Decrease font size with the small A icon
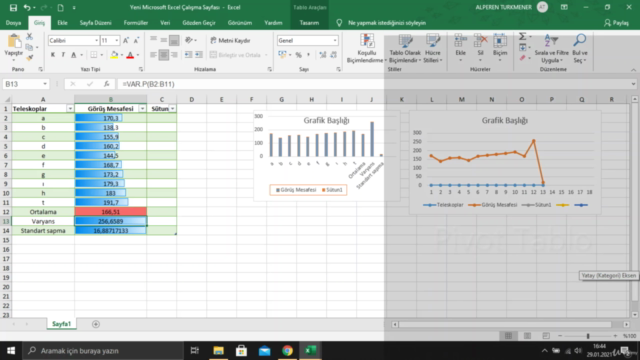Viewport: 640px width, 360px height. click(x=136, y=40)
